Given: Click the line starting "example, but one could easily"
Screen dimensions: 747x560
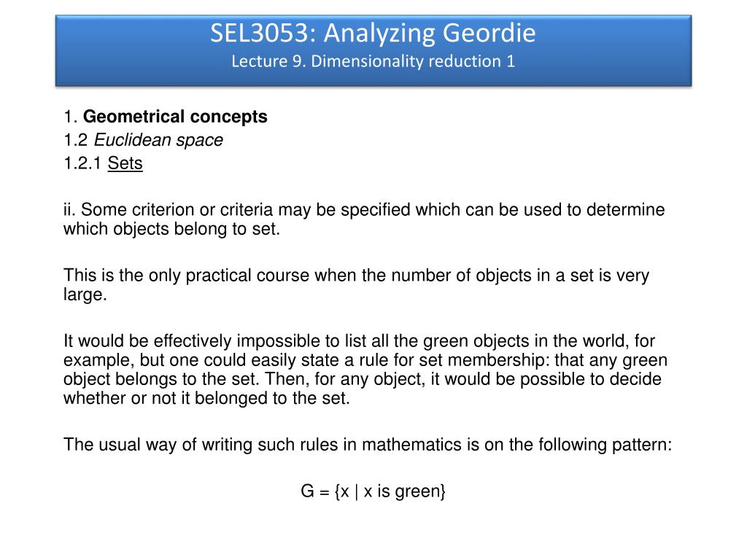Looking at the screenshot, I should coord(365,360).
